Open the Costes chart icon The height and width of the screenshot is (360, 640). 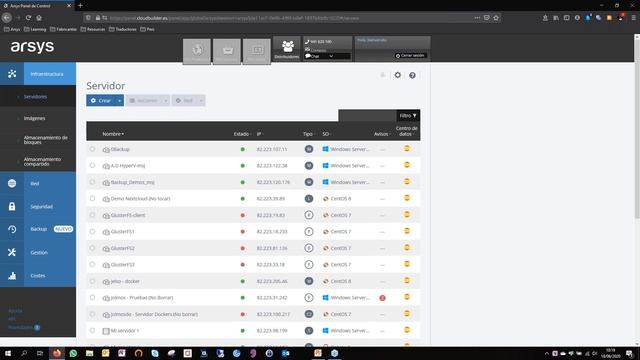(x=12, y=276)
